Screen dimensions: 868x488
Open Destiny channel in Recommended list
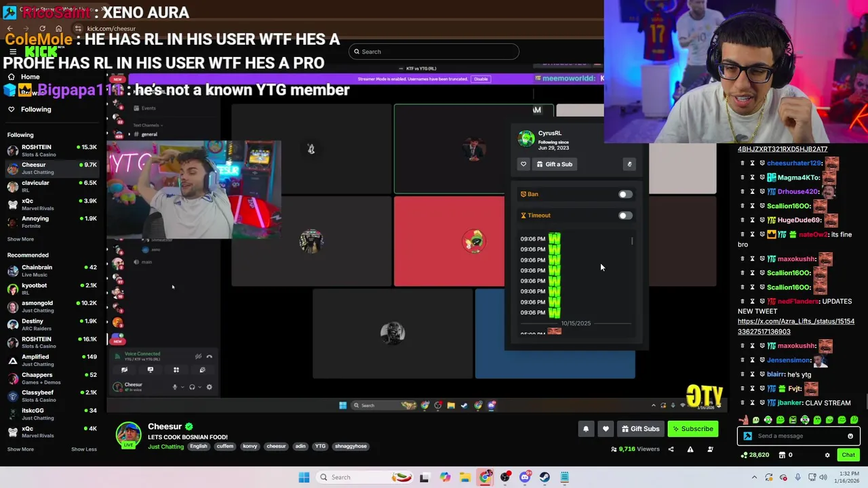(53, 325)
